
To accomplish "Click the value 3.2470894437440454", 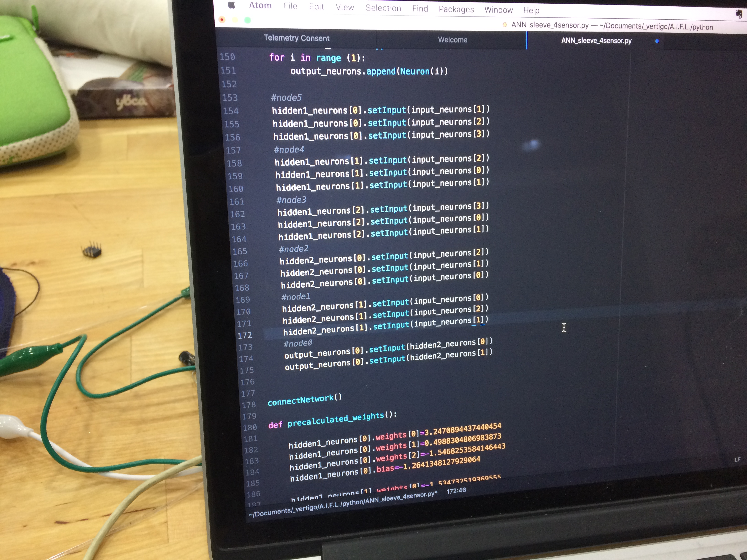I will pyautogui.click(x=463, y=429).
